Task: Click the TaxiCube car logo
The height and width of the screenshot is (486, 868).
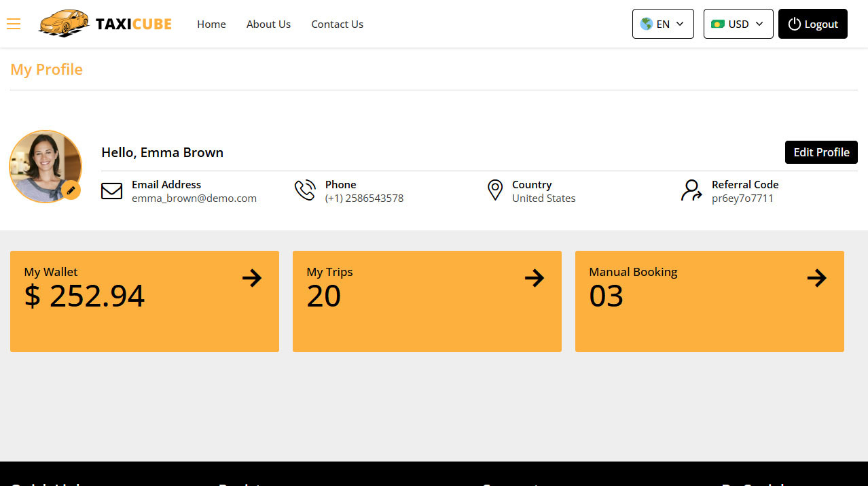Action: click(64, 23)
